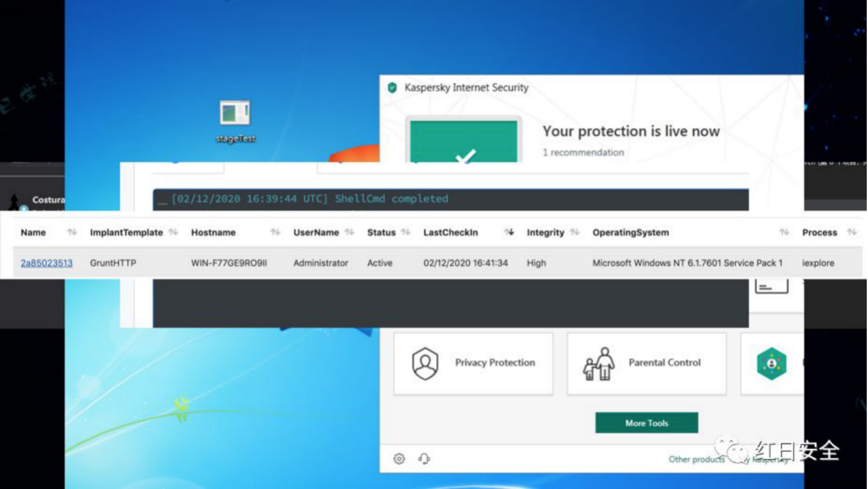The image size is (868, 489).
Task: Open the stageTest desktop icon
Action: tap(235, 120)
